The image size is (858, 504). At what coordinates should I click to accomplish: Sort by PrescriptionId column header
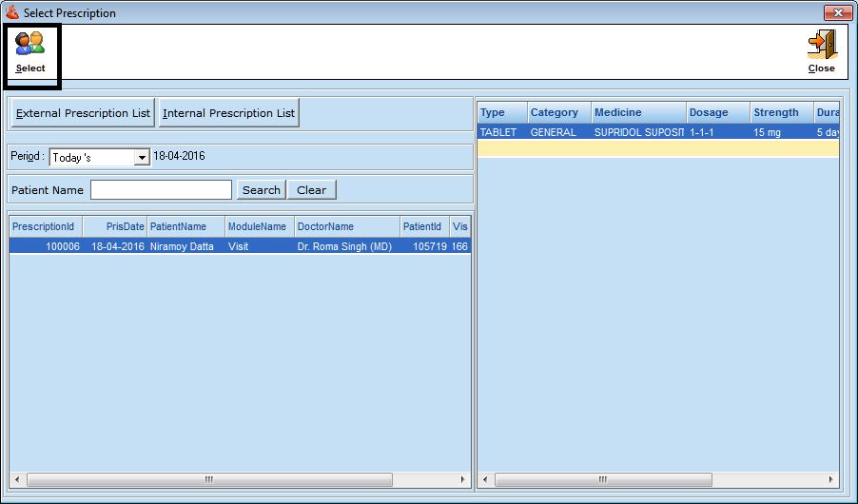(x=44, y=227)
